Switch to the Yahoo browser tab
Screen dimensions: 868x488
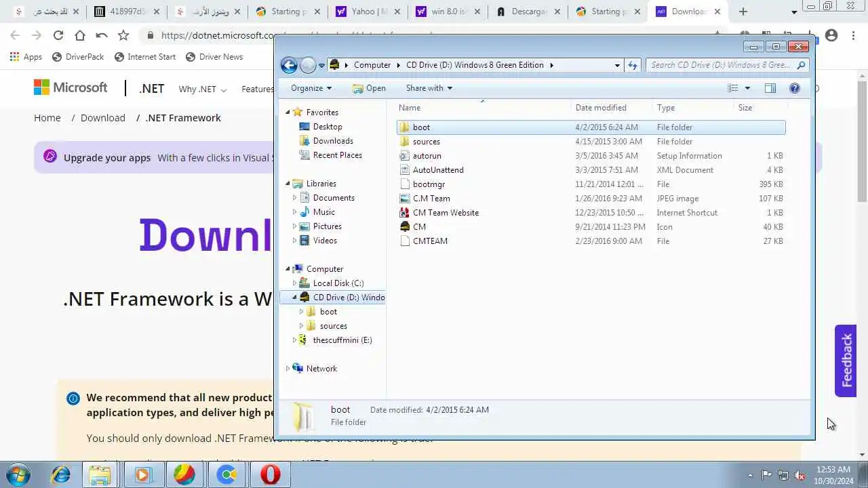click(368, 12)
